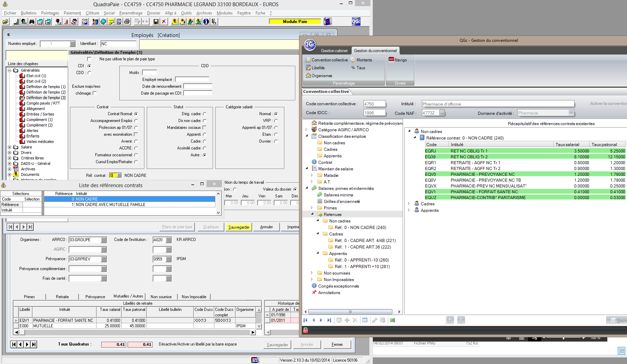Open the Bulletins menu
This screenshot has width=627, height=364.
pyautogui.click(x=28, y=13)
